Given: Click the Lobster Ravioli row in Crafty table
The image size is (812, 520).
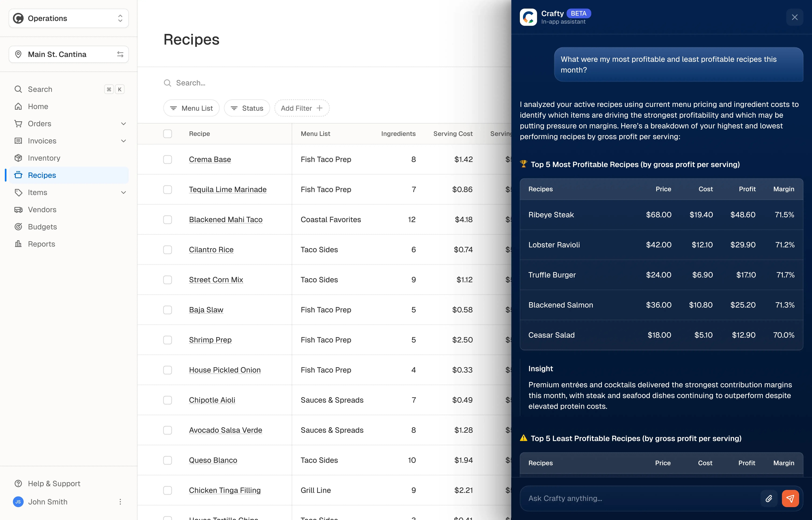Looking at the screenshot, I should [661, 245].
